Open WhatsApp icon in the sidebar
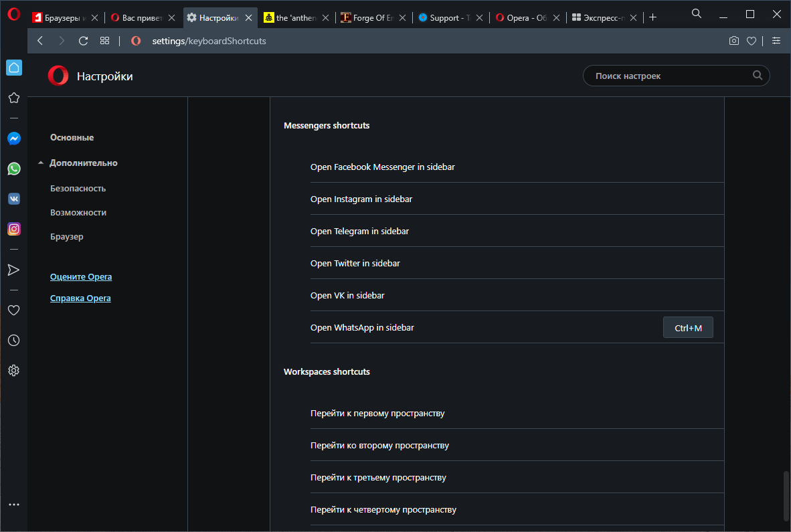 pos(14,169)
